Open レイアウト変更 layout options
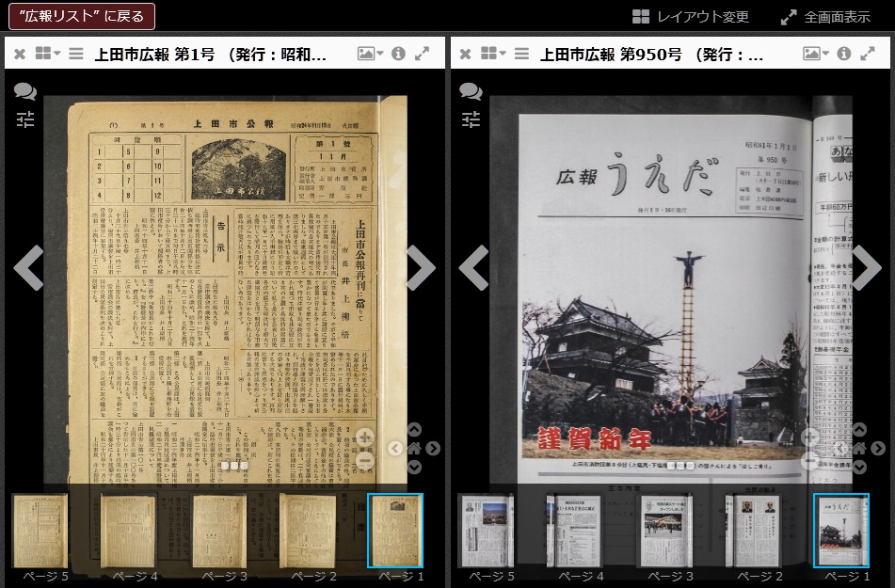 [x=691, y=17]
